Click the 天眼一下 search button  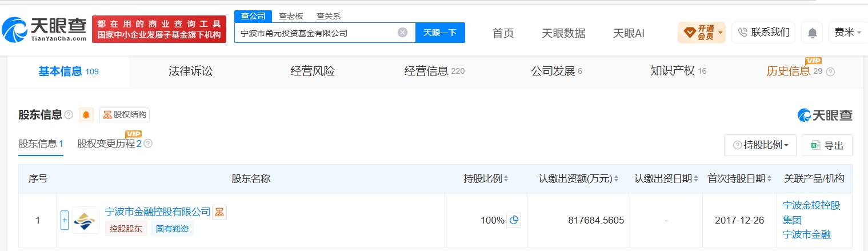point(440,33)
